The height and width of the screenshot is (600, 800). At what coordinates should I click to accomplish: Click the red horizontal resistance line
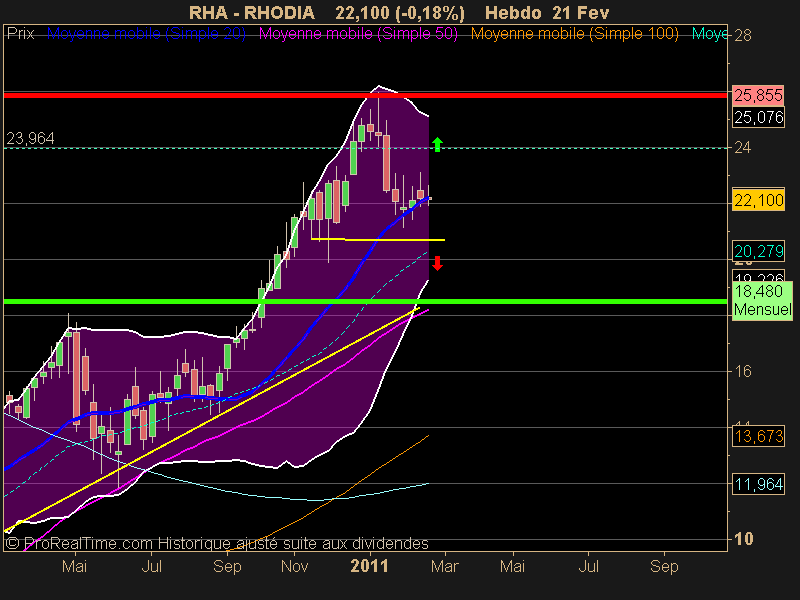point(365,95)
